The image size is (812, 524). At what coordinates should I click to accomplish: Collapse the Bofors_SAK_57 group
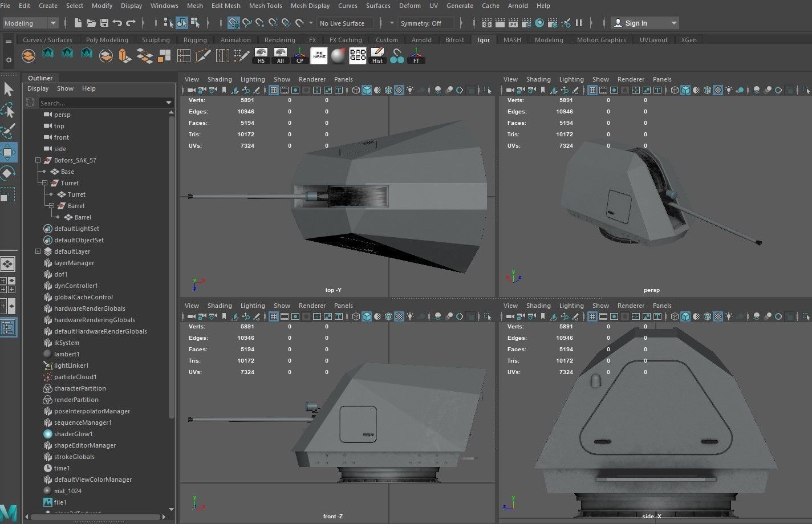tap(38, 160)
